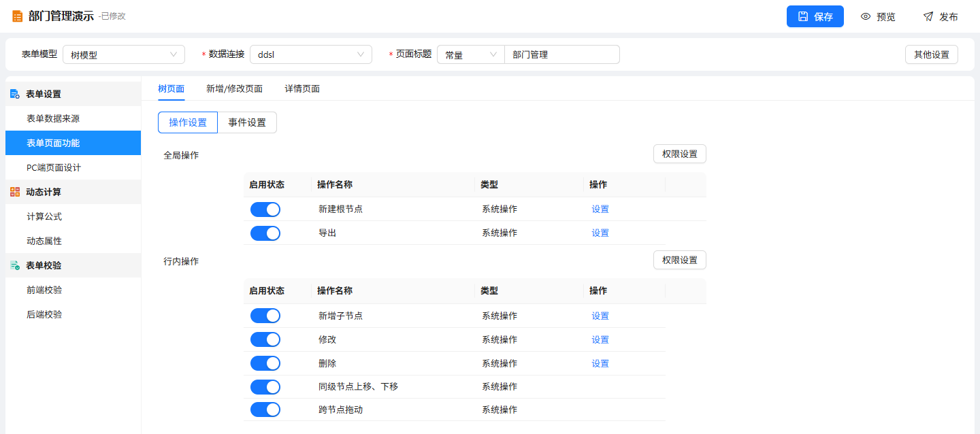
Task: Click 同级节点上移、下移 operation name
Action: click(x=358, y=386)
